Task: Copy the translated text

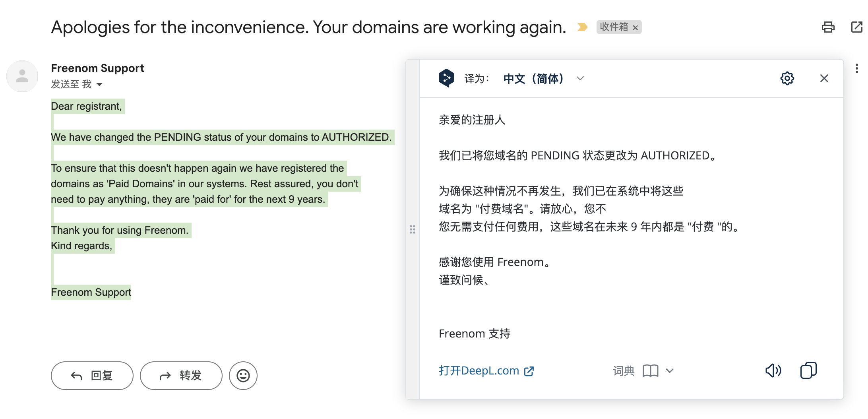Action: click(808, 371)
